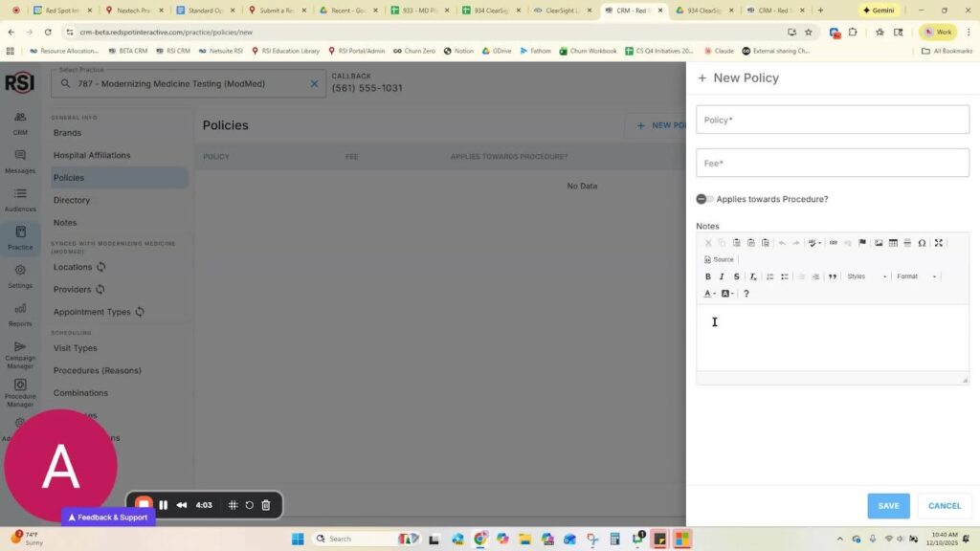Enable Applies towards Procedure switch
Image resolution: width=980 pixels, height=551 pixels.
[x=705, y=199]
